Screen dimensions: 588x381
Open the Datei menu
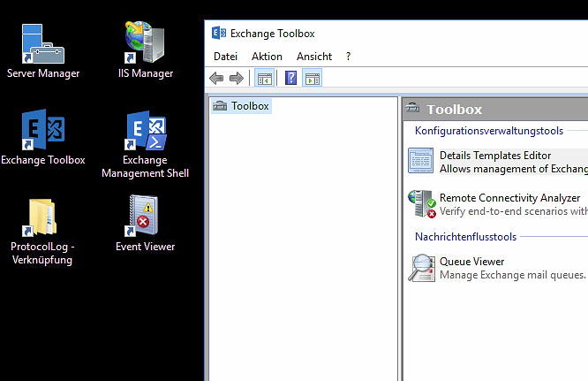coord(225,57)
